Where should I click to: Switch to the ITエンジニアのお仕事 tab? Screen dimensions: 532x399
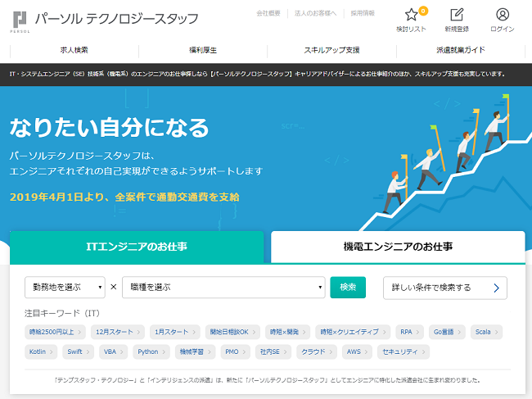[137, 247]
